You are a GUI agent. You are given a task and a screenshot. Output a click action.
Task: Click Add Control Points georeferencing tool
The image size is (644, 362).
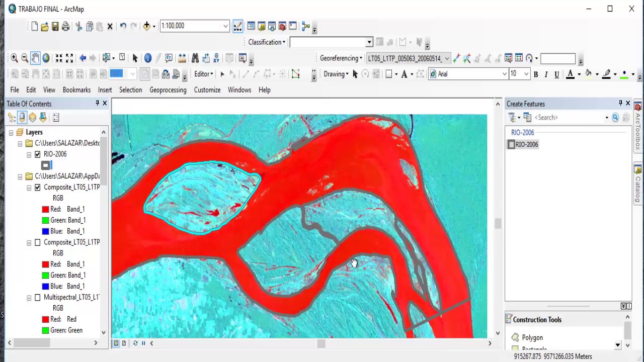tap(456, 58)
